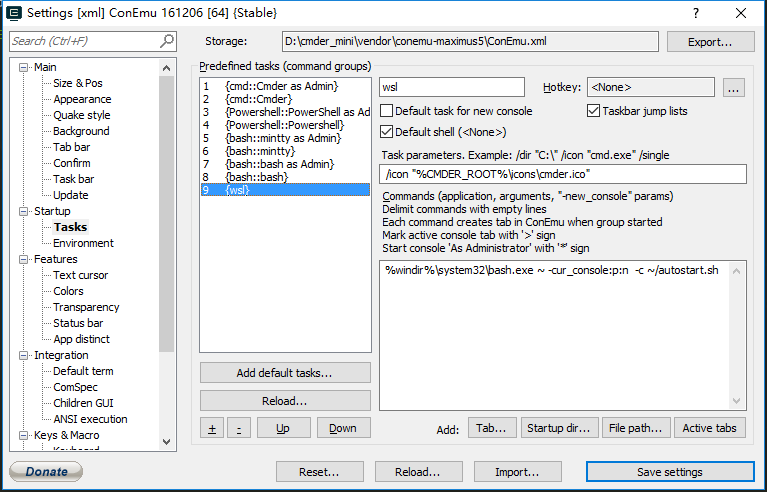Click the help question mark button
This screenshot has height=492, width=767.
click(696, 13)
